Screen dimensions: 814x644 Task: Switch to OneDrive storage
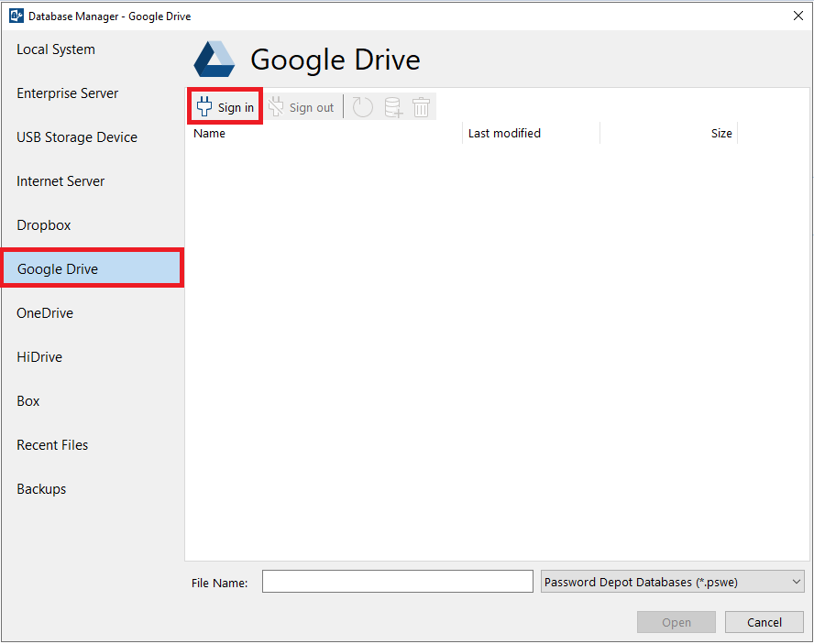pyautogui.click(x=93, y=313)
